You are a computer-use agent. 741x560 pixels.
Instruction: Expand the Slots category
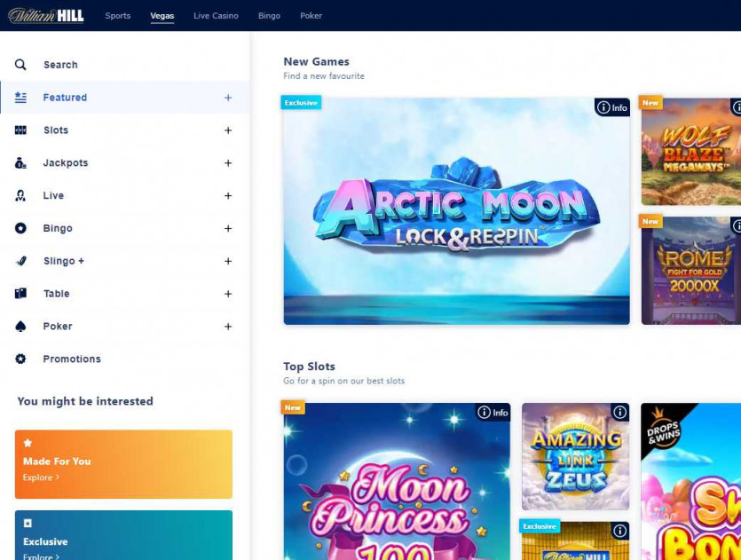228,130
